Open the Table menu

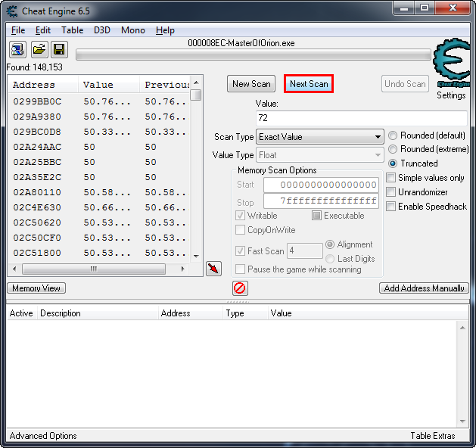click(x=72, y=30)
